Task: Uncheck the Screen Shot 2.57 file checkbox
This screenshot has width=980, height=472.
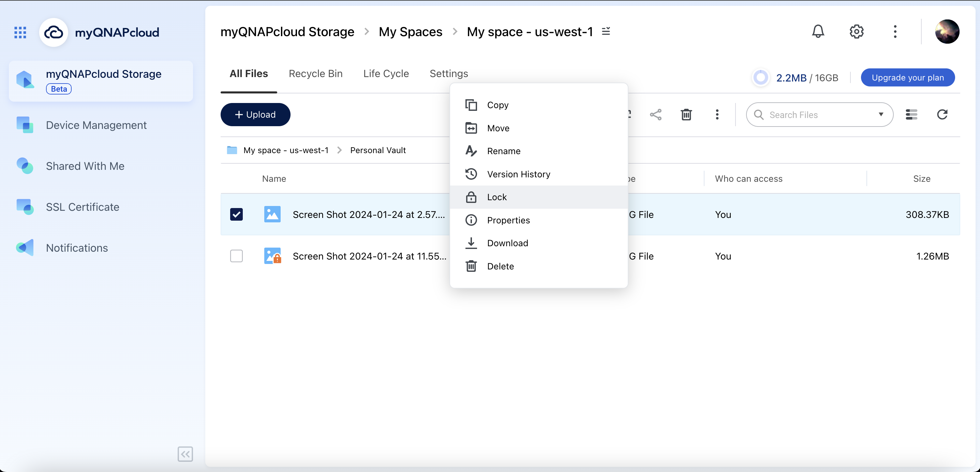Action: (236, 214)
